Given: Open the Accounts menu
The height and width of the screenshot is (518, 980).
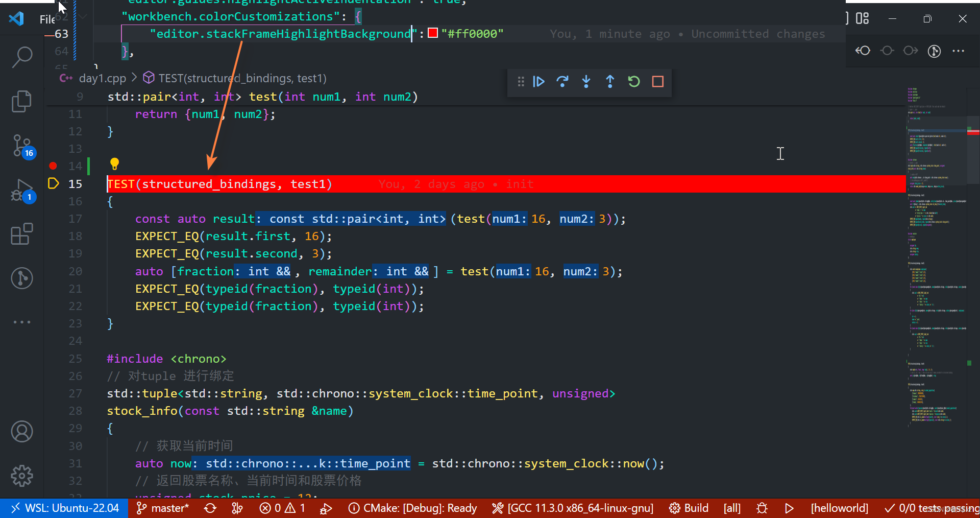Looking at the screenshot, I should (x=22, y=432).
